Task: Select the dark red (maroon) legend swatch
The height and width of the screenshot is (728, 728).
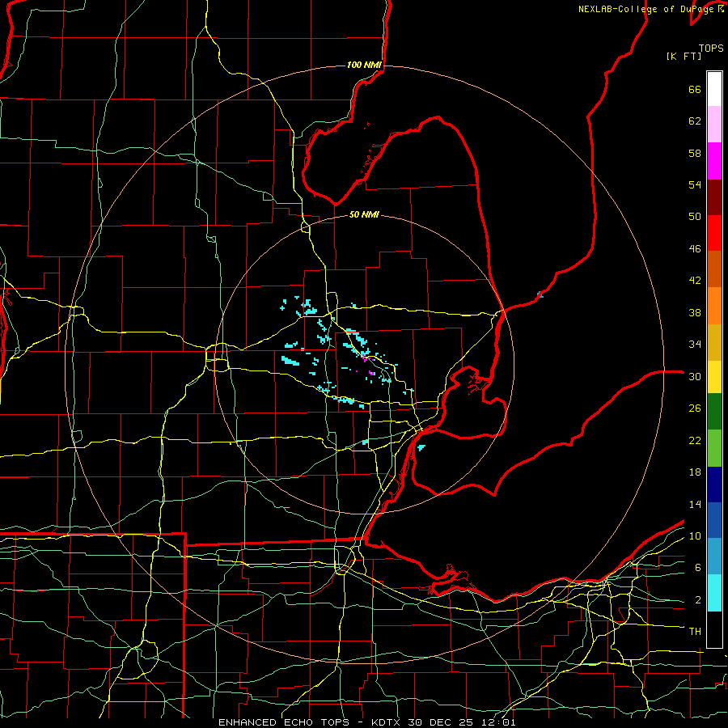Action: coord(714,197)
